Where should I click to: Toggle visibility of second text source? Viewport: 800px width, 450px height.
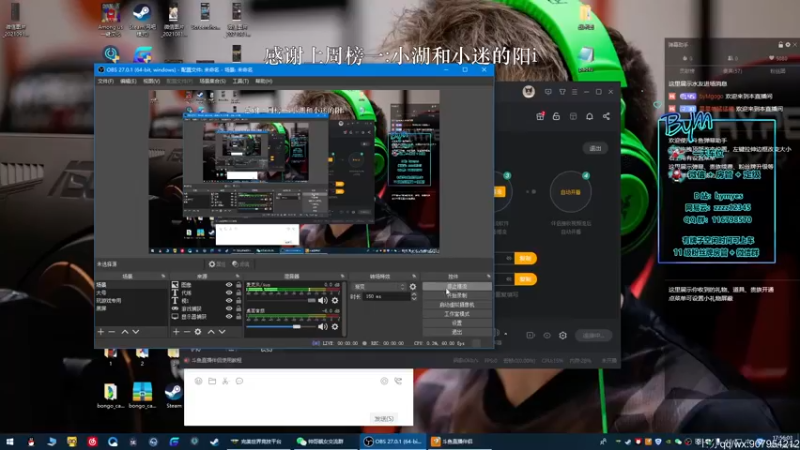point(229,293)
